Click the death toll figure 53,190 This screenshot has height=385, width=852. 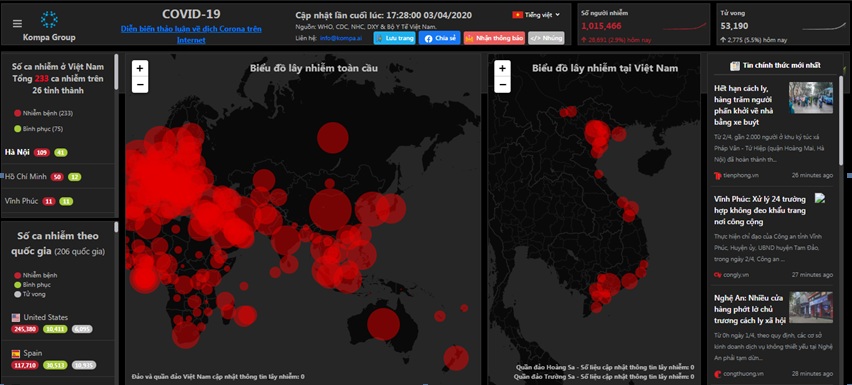click(734, 26)
